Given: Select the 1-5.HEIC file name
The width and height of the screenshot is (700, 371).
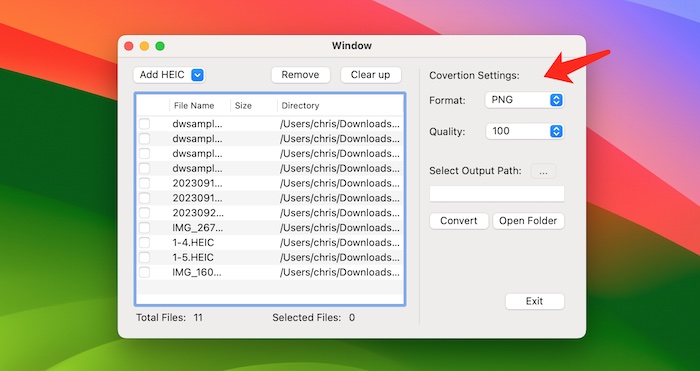Looking at the screenshot, I should [x=193, y=258].
